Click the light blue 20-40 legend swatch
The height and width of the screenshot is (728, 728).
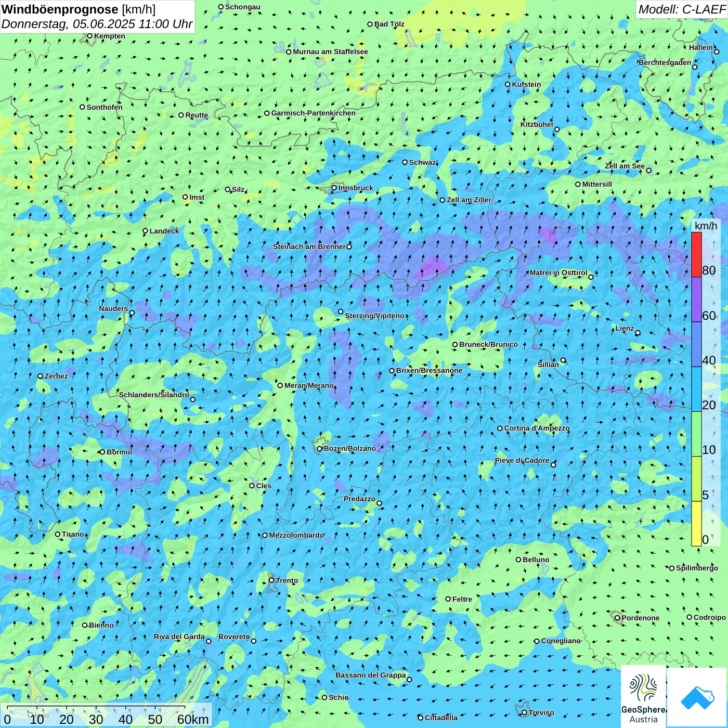[x=696, y=389]
